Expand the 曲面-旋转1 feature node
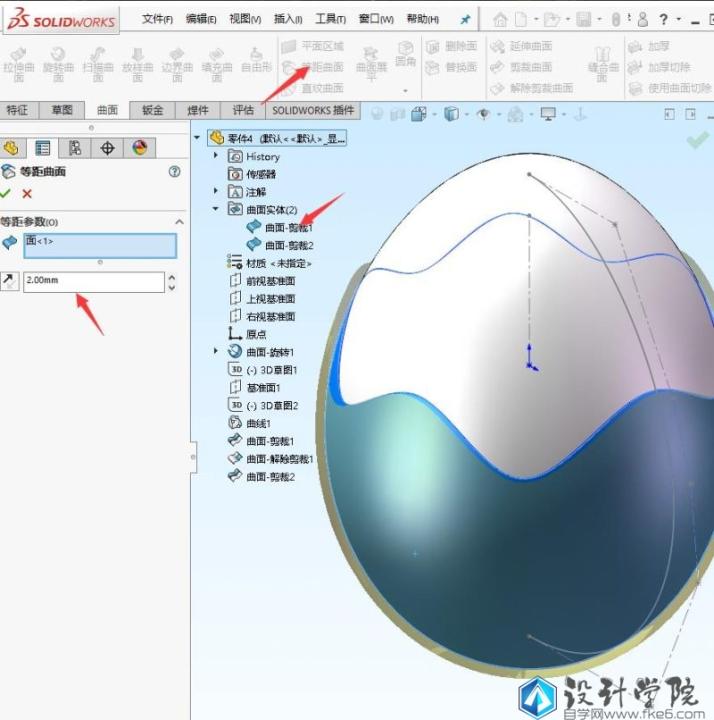714x720 pixels. 216,352
